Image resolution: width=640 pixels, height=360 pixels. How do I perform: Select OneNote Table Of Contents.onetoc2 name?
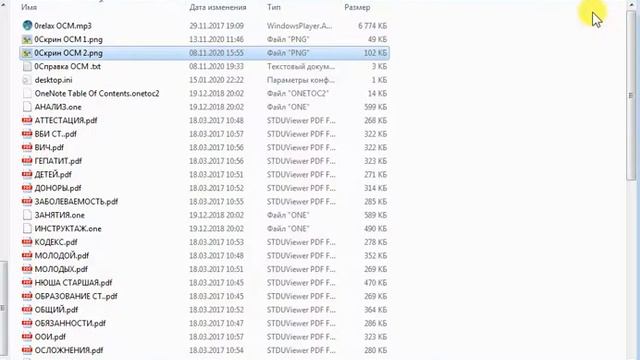coord(97,93)
